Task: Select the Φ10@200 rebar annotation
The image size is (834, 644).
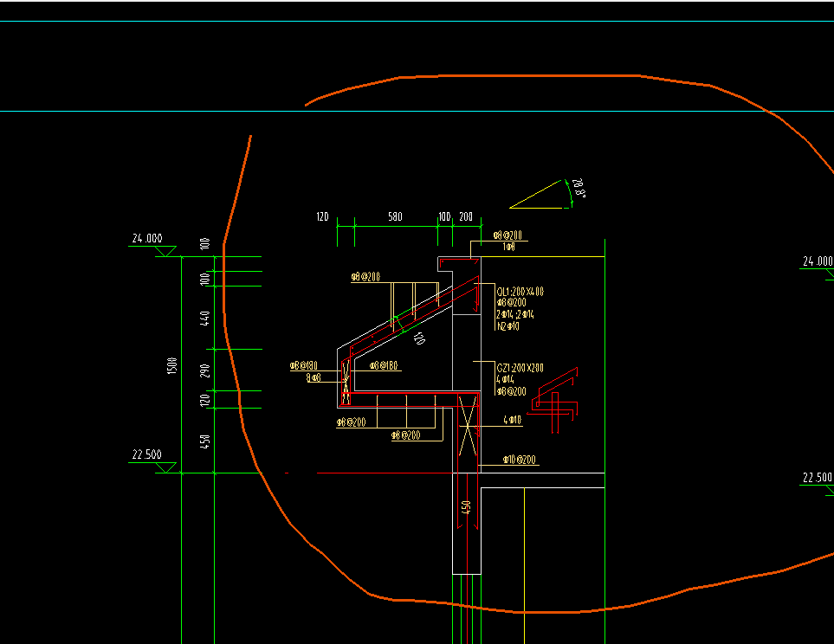Action: pyautogui.click(x=520, y=460)
